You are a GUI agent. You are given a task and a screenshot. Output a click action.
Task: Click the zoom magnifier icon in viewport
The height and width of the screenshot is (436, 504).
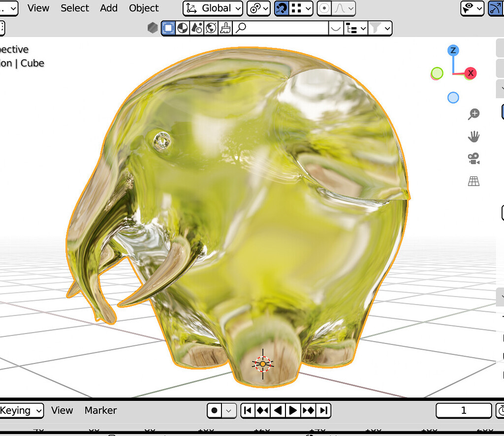(x=473, y=114)
